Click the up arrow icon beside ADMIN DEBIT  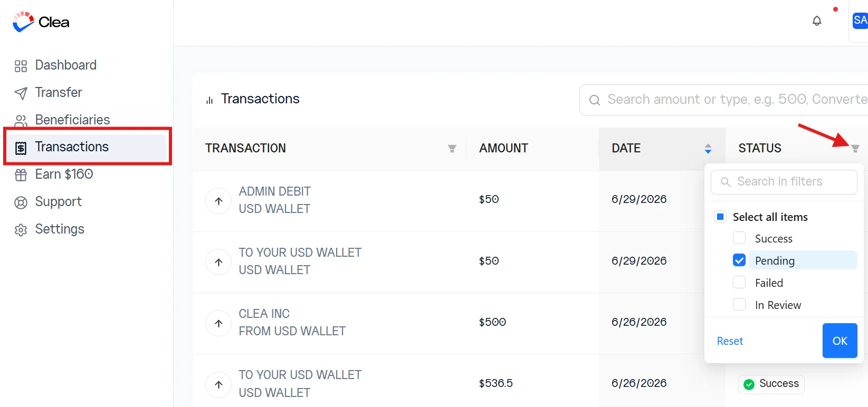click(218, 201)
